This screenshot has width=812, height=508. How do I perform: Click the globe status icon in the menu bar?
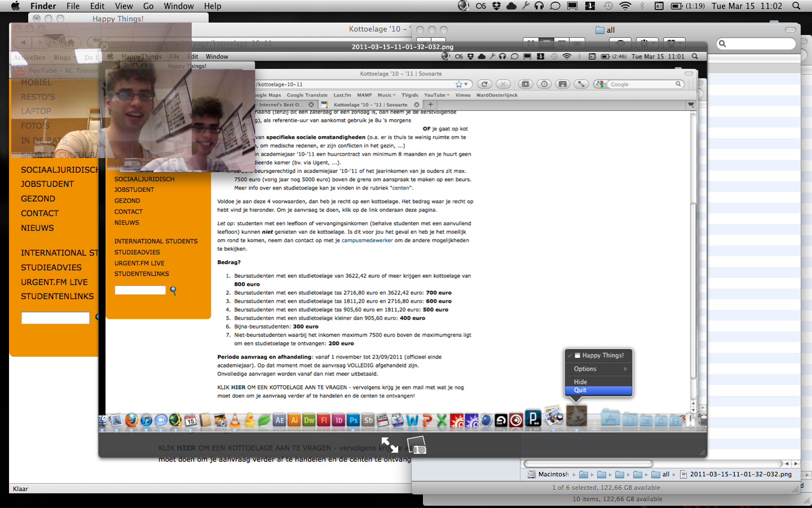[464, 6]
